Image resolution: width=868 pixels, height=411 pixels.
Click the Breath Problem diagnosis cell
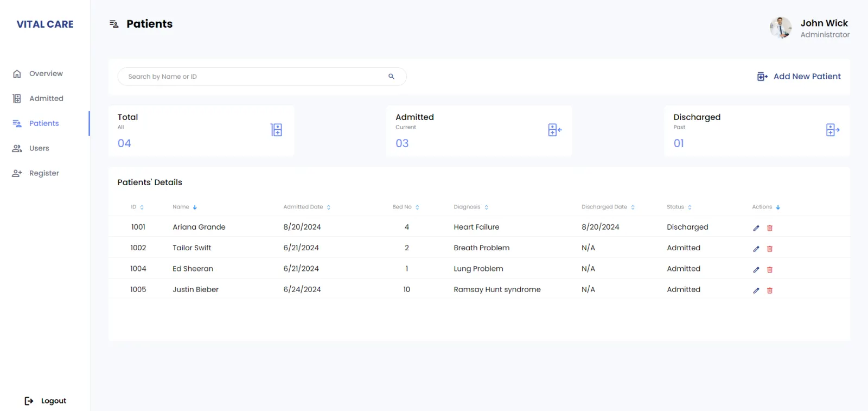(x=482, y=248)
